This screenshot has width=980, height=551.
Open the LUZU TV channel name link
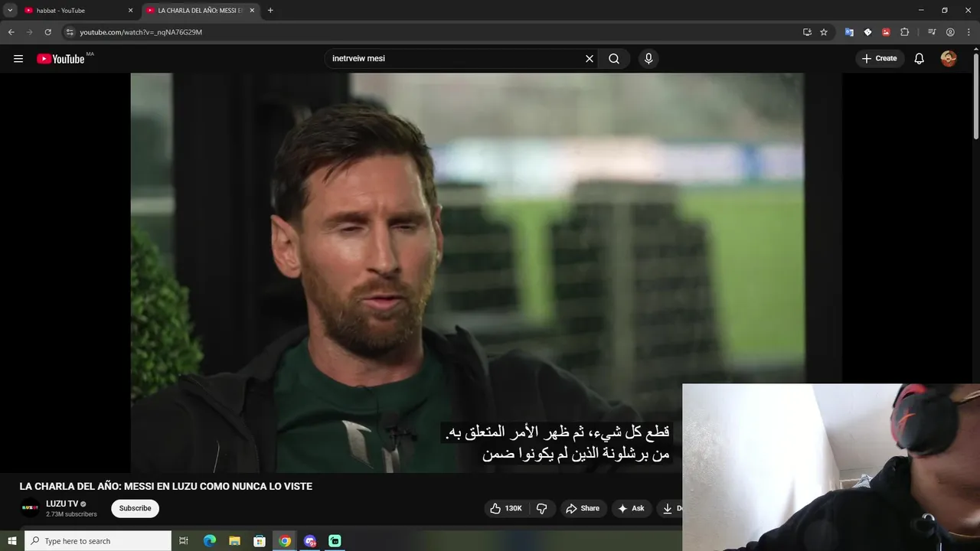pyautogui.click(x=62, y=504)
